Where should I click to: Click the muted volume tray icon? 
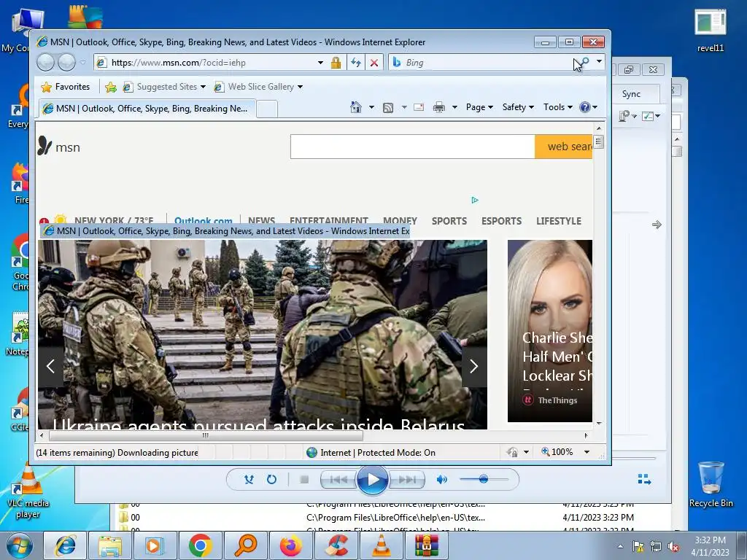(x=673, y=547)
